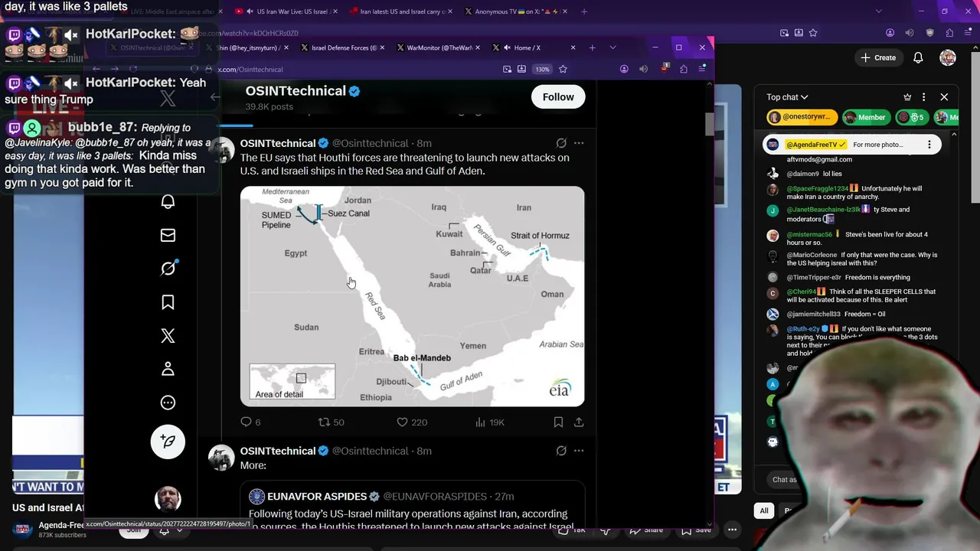The width and height of the screenshot is (980, 551).
Task: Open EUNAVFOR ASPIDES quoted post author
Action: click(x=317, y=497)
